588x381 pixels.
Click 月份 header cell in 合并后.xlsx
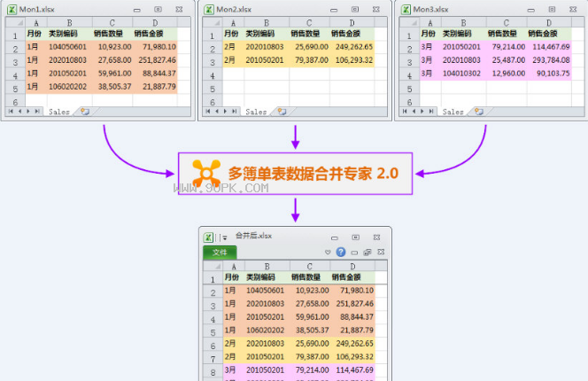coord(232,277)
